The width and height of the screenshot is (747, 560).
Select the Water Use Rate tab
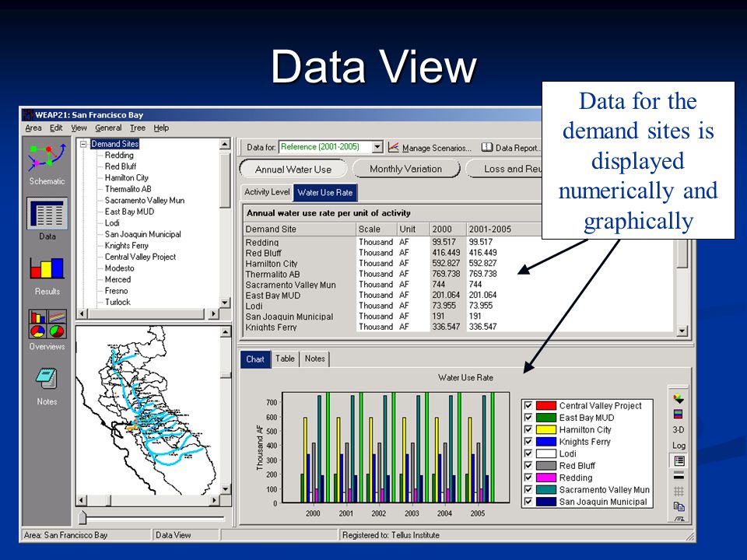tap(325, 192)
